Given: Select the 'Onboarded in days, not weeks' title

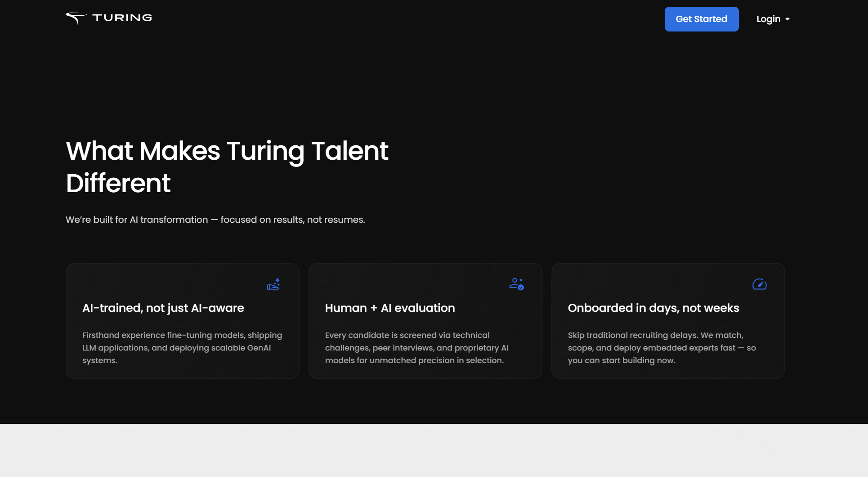Looking at the screenshot, I should click(653, 308).
